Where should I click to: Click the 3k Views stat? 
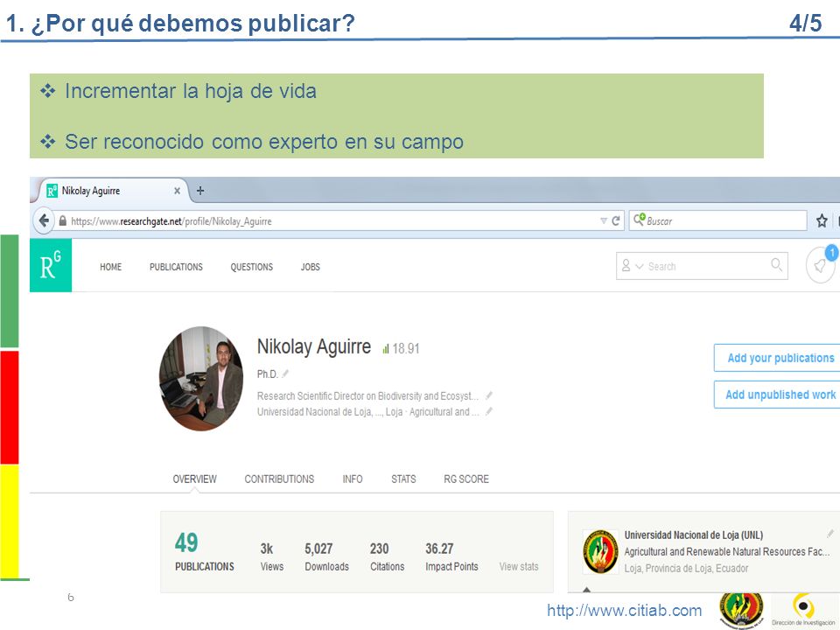tap(271, 556)
